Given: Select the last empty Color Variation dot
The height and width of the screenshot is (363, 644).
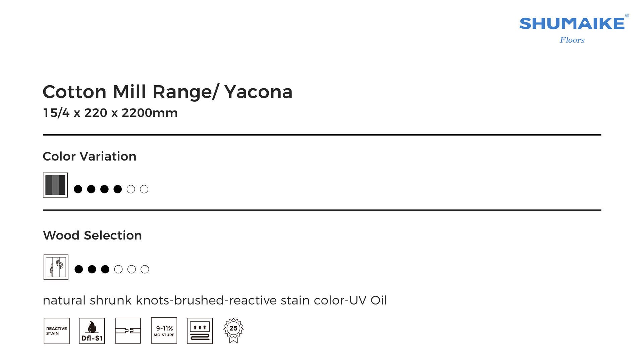Looking at the screenshot, I should click(x=144, y=189).
